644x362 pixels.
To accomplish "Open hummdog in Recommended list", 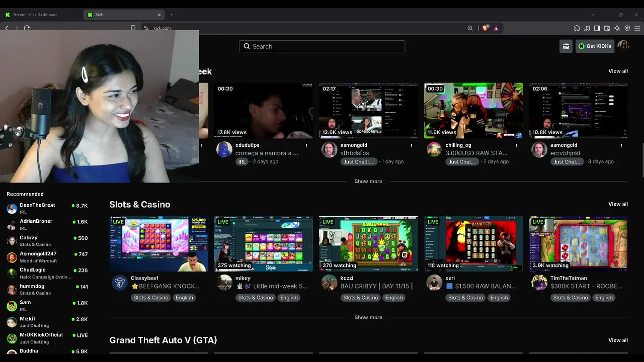I will (47, 289).
